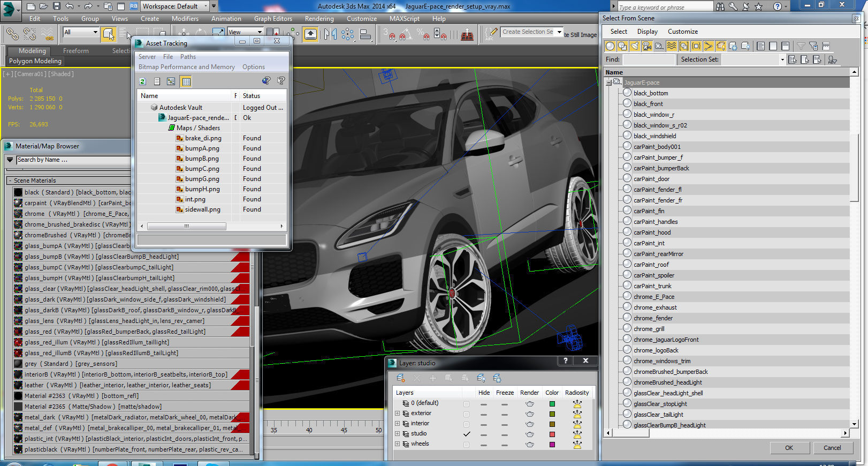Viewport: 868px width, 466px height.
Task: Change the green color swatch of 0 (default) layer
Action: pos(552,404)
